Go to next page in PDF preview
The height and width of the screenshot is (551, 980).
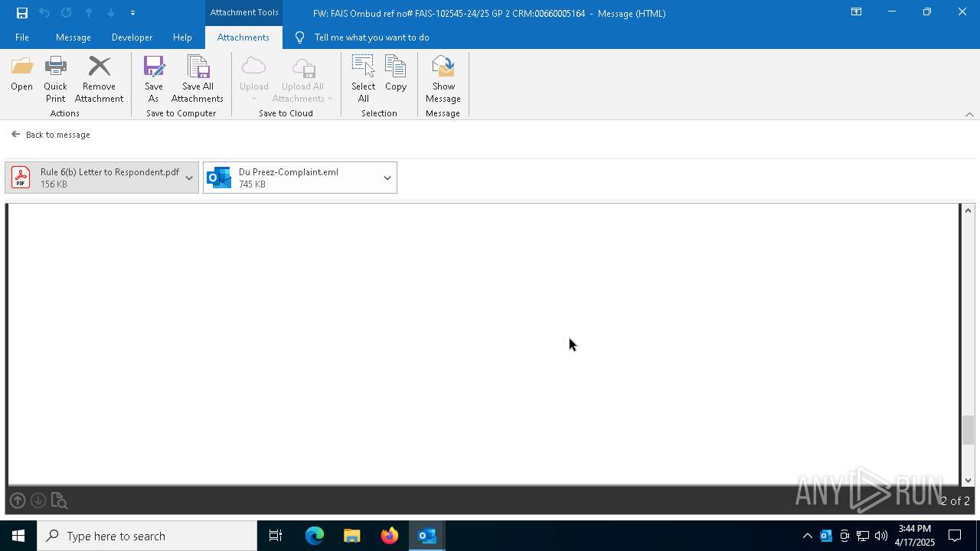pos(38,500)
